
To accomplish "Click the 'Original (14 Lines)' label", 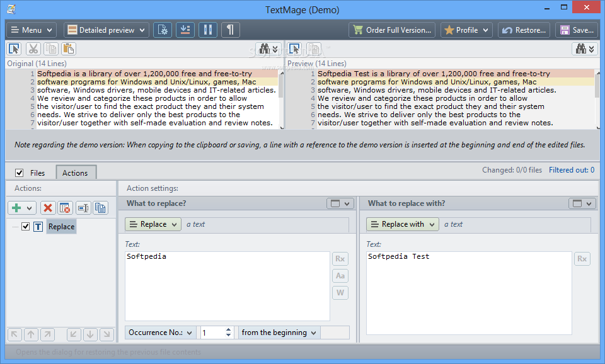I will pos(37,63).
